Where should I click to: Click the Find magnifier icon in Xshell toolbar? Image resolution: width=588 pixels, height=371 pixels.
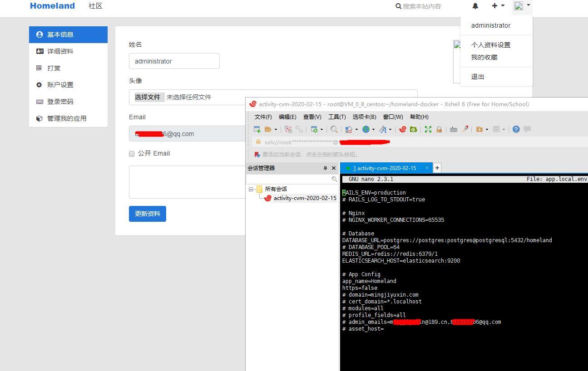click(x=334, y=129)
